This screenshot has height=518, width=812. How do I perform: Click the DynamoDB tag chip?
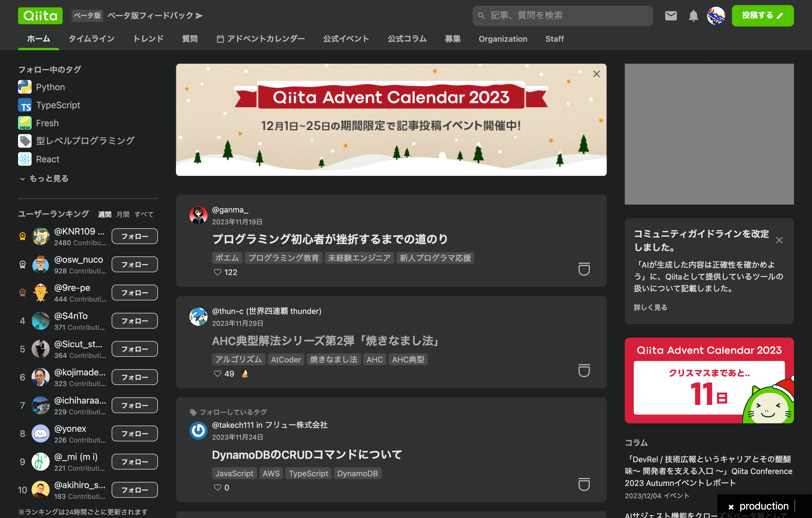358,473
